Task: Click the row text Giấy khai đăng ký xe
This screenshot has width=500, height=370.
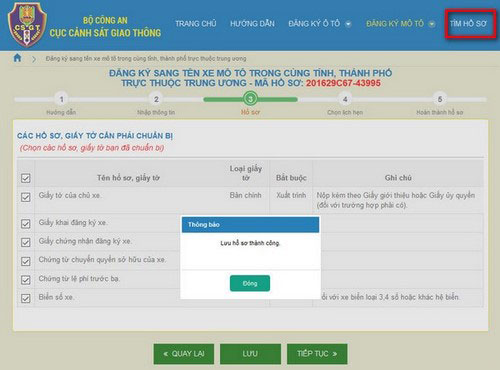Action: pyautogui.click(x=73, y=223)
